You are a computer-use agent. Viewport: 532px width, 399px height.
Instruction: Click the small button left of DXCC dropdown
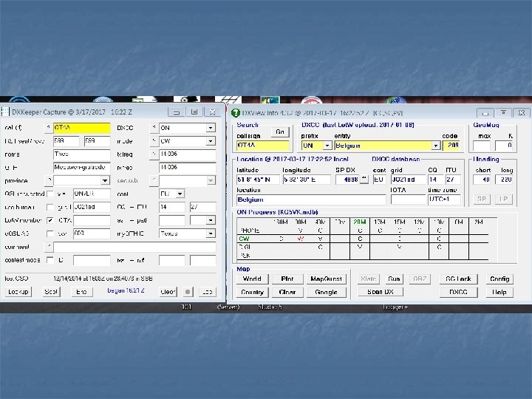coord(154,127)
